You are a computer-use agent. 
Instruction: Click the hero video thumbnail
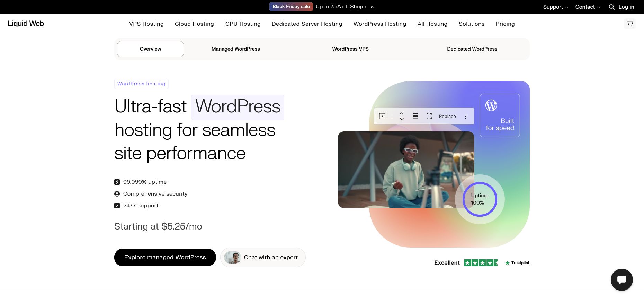pos(406,170)
